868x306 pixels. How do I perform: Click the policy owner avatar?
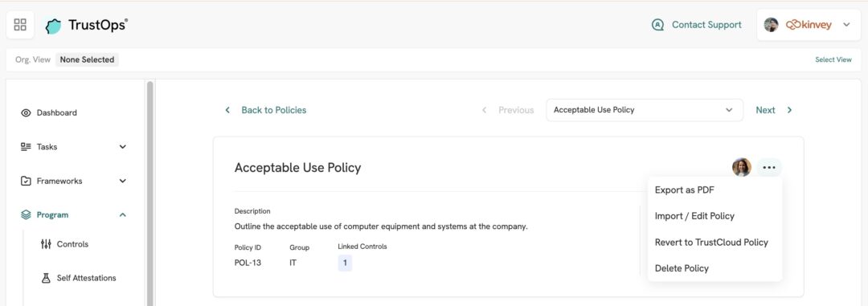click(x=742, y=167)
